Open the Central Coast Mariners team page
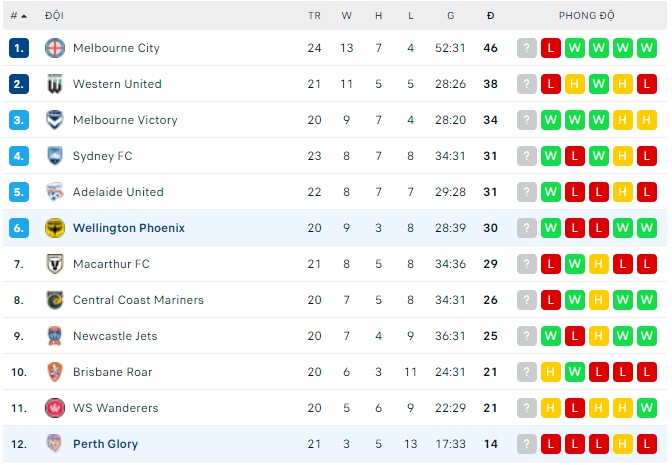The image size is (672, 465). (x=138, y=300)
